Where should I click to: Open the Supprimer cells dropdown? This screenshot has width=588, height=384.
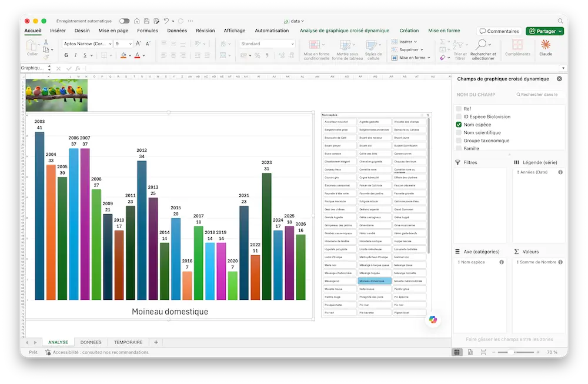[x=407, y=49]
